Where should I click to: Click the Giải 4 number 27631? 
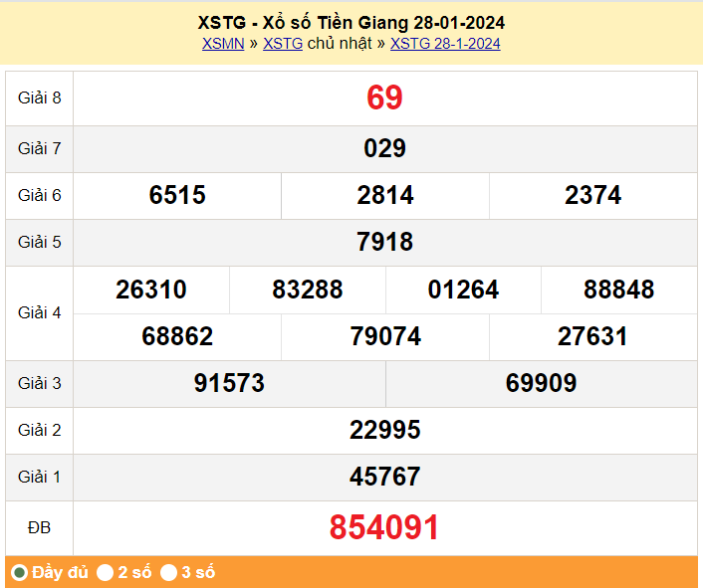coord(592,336)
